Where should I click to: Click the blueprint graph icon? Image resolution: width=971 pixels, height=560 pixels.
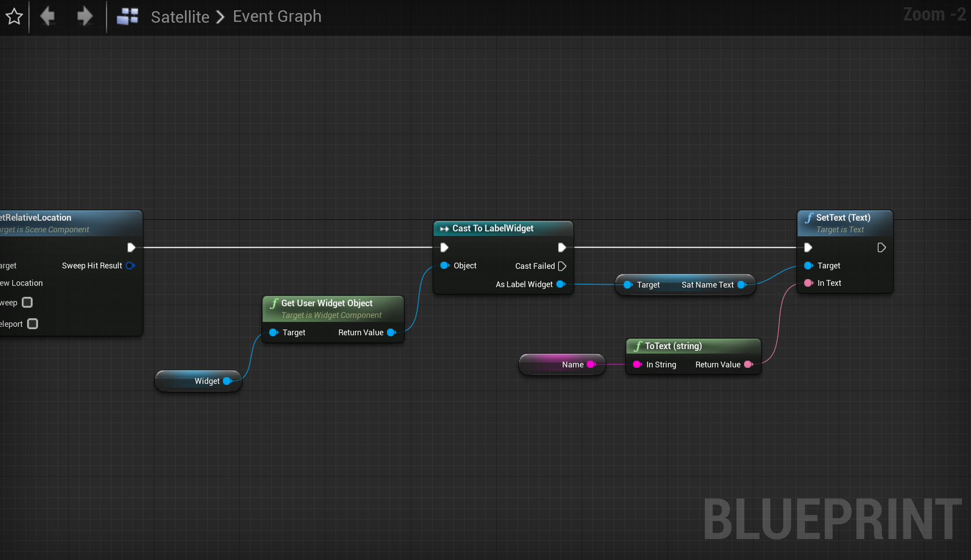pos(128,17)
